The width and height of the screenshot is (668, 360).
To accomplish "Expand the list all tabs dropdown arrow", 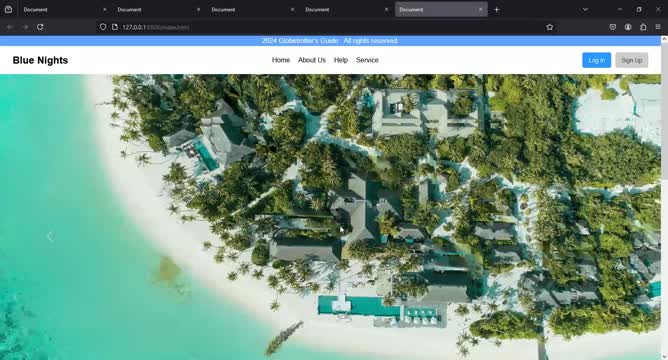I will tap(585, 9).
